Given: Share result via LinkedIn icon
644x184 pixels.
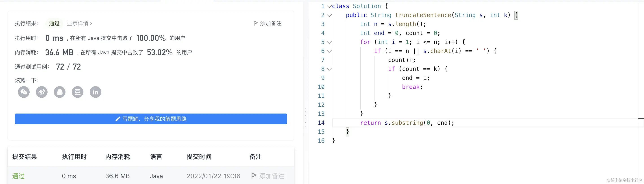Looking at the screenshot, I should point(96,92).
